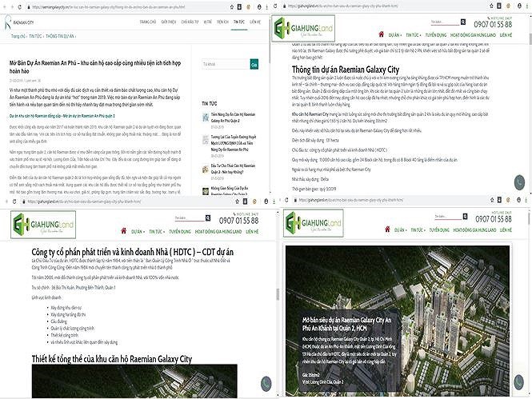
Task: Click the floating phone button on the HDTC page
Action: pos(266,383)
